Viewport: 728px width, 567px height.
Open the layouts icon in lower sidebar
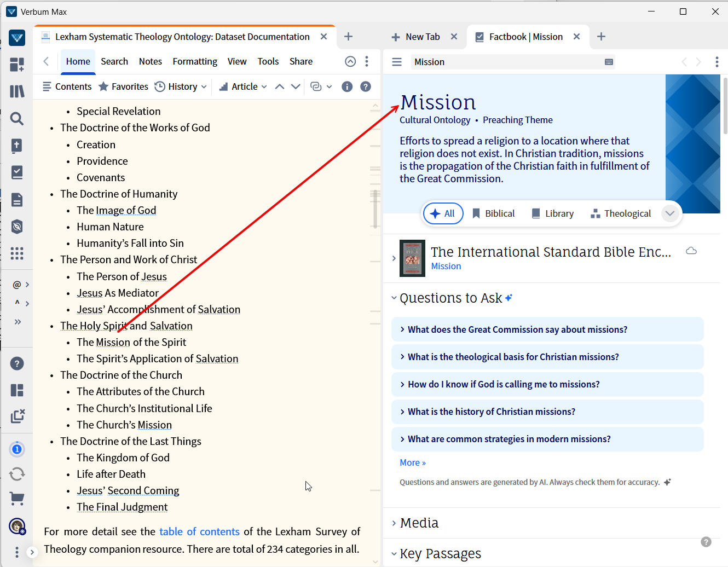tap(17, 390)
